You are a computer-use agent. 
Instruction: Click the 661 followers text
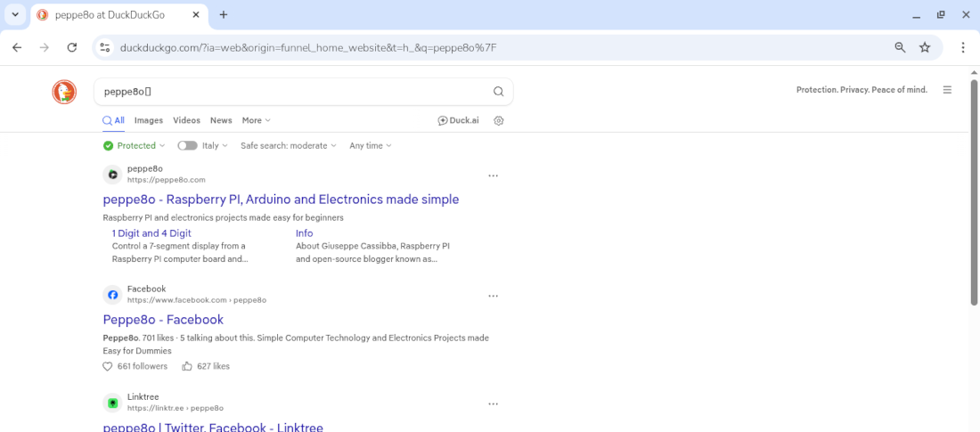(x=143, y=366)
